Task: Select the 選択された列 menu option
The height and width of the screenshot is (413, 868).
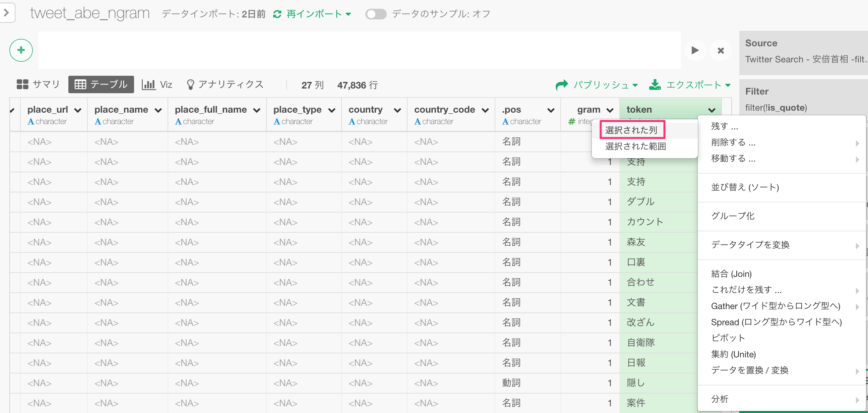Action: (631, 130)
